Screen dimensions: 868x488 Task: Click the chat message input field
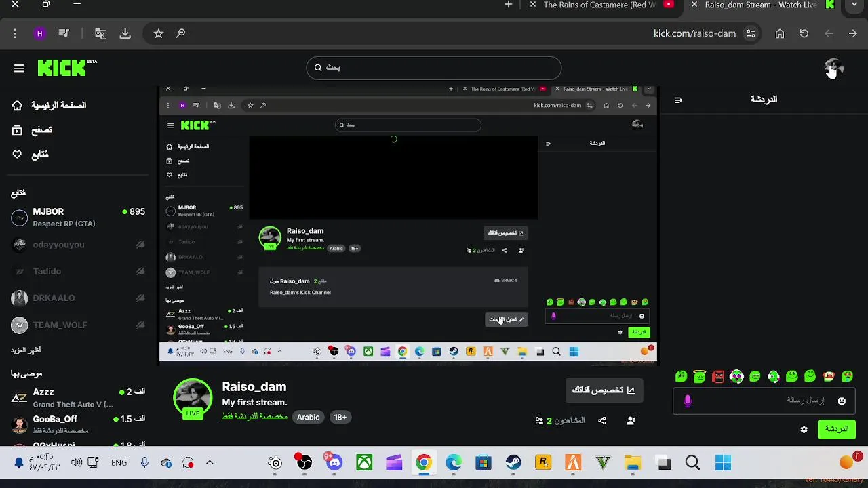click(764, 401)
